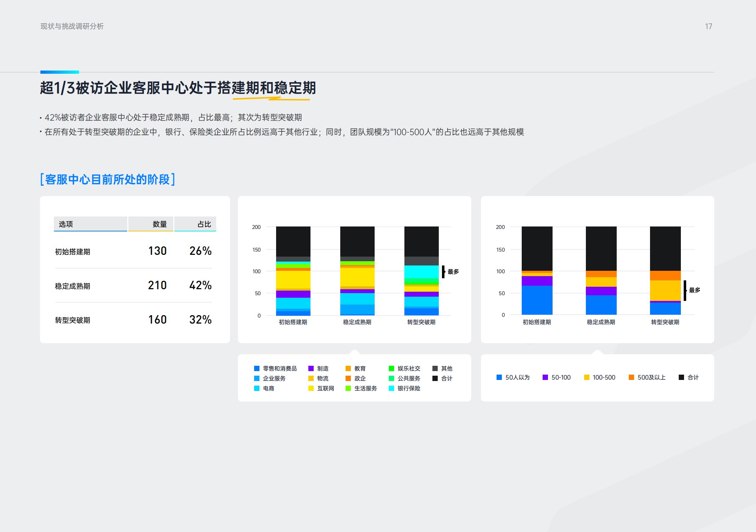The width and height of the screenshot is (756, 532).
Task: Click the 银行保险 legend color swatch
Action: coord(392,388)
